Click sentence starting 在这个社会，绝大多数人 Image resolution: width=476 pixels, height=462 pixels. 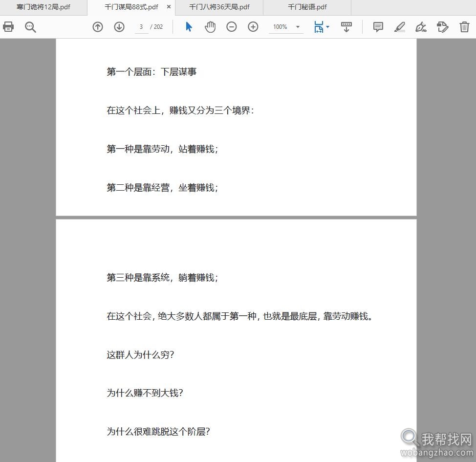click(x=240, y=316)
